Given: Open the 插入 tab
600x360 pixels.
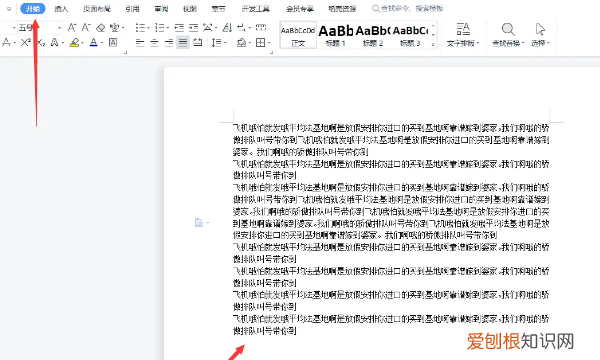Looking at the screenshot, I should [61, 8].
